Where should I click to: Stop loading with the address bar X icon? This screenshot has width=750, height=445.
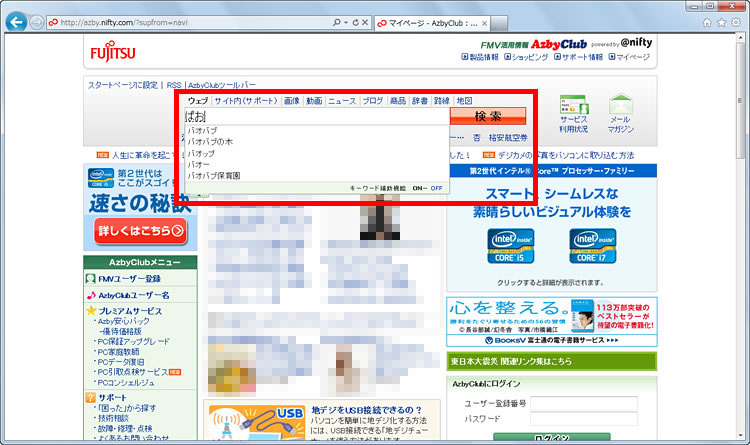[x=364, y=22]
